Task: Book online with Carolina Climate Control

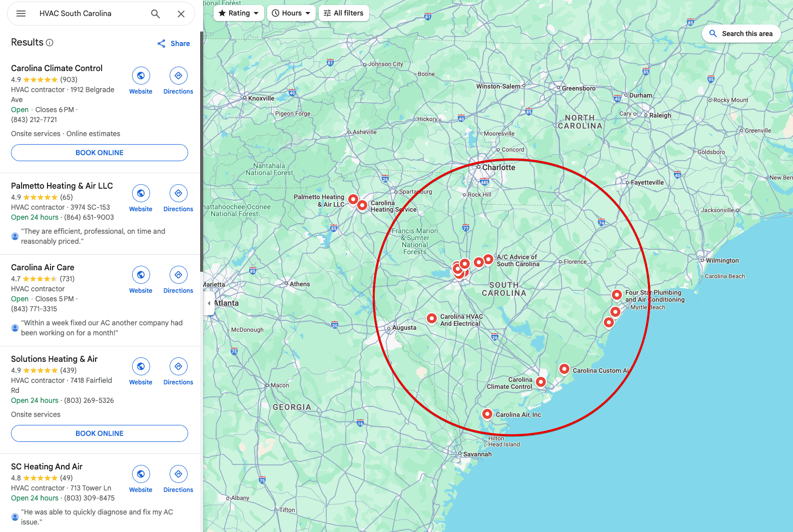Action: 100,153
